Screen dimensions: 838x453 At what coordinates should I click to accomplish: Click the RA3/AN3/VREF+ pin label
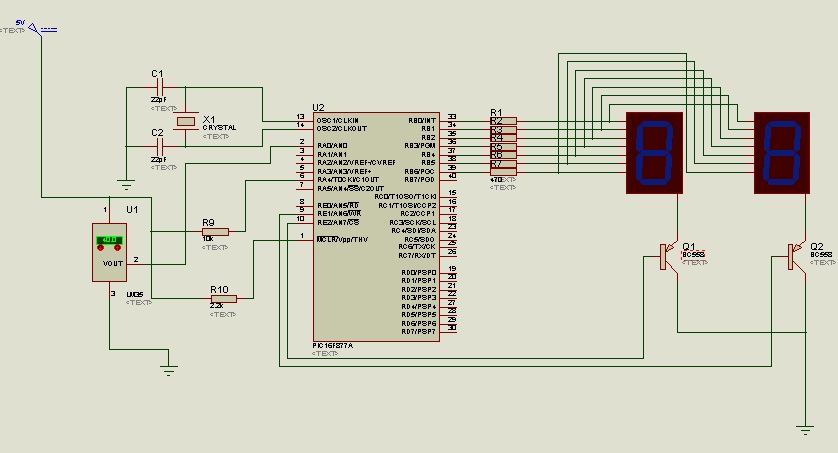point(344,171)
